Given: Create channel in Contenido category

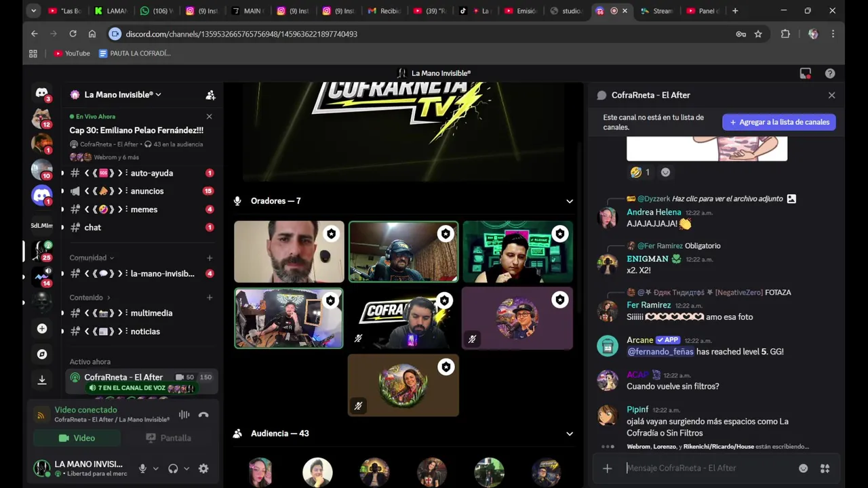Looking at the screenshot, I should click(x=210, y=298).
